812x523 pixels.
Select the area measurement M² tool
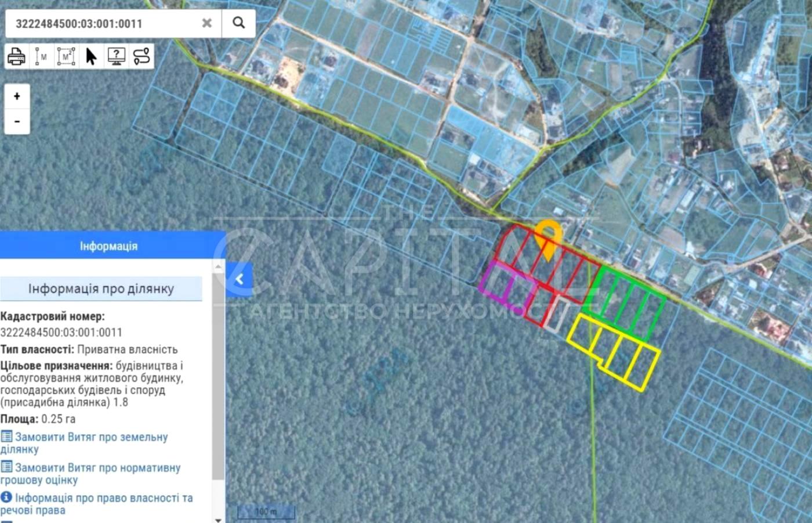pyautogui.click(x=66, y=56)
